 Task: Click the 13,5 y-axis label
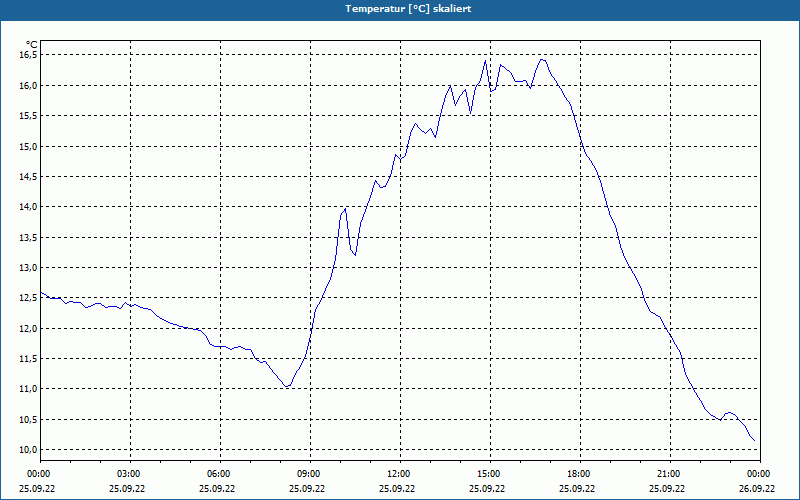point(29,237)
